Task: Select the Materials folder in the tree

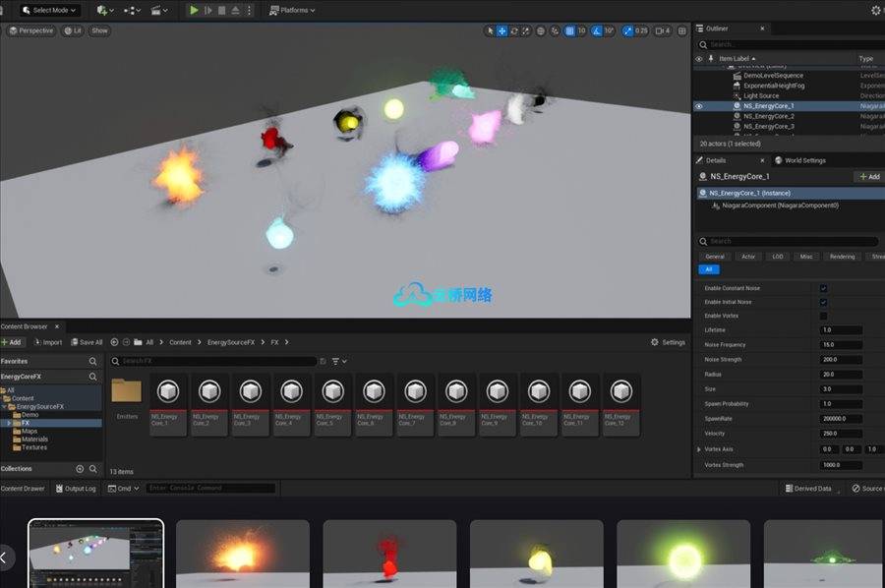Action: pos(34,439)
